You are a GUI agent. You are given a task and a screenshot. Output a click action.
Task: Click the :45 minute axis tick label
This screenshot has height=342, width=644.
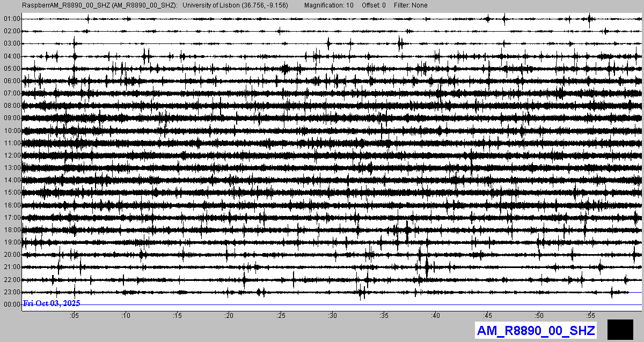click(x=487, y=316)
